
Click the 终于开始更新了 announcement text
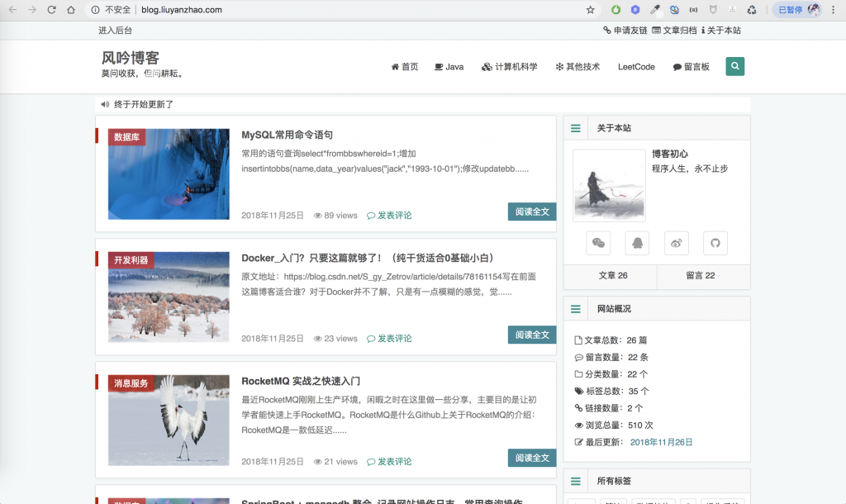[144, 104]
